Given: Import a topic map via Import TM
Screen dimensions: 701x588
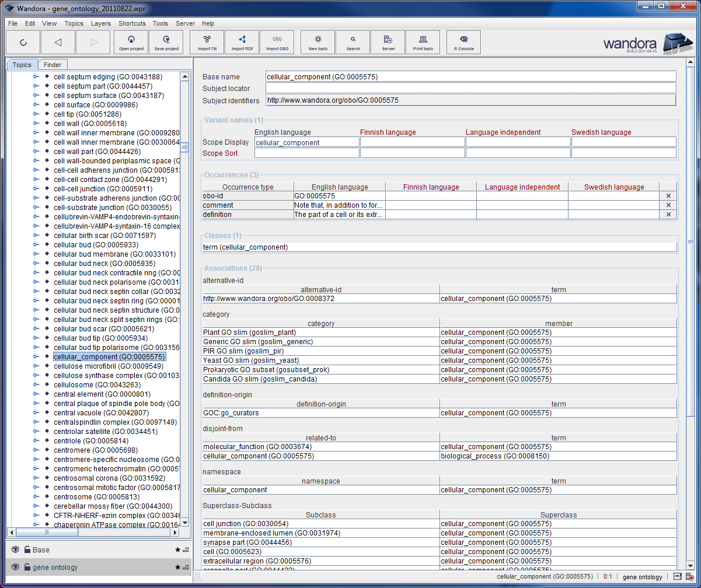Looking at the screenshot, I should (207, 42).
